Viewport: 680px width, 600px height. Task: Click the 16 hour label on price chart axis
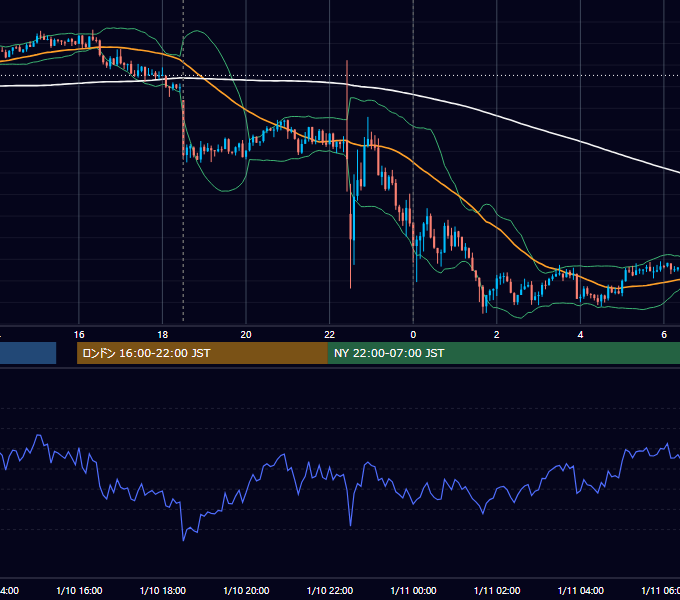pos(79,335)
